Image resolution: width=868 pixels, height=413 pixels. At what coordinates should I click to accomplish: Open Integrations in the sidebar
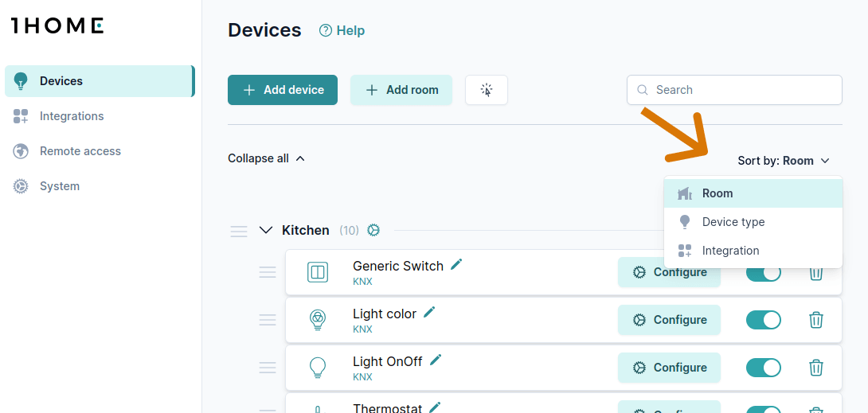72,116
